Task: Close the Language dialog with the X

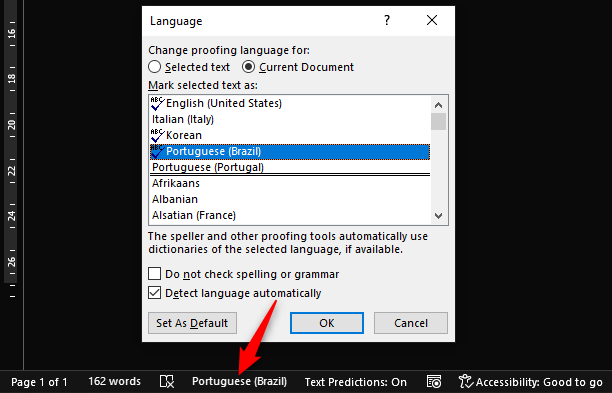Action: [432, 20]
